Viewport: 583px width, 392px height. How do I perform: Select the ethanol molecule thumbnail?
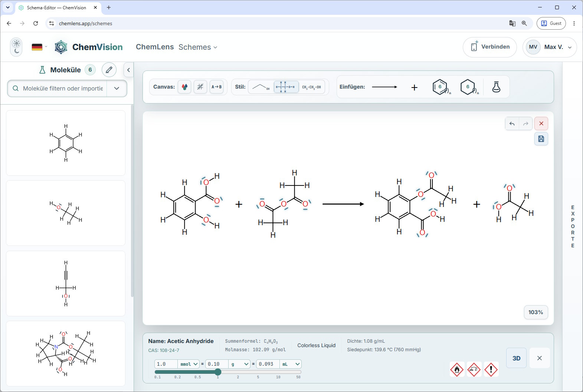point(66,213)
